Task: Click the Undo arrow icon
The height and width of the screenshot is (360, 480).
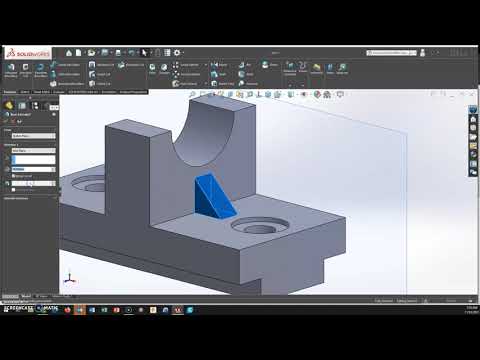Action: point(131,53)
